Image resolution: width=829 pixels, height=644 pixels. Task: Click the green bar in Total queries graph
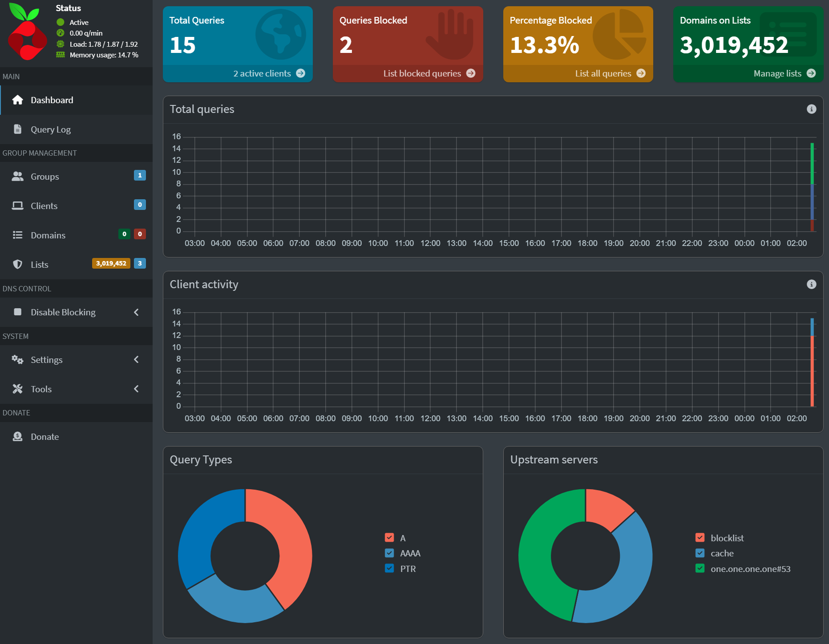[812, 163]
